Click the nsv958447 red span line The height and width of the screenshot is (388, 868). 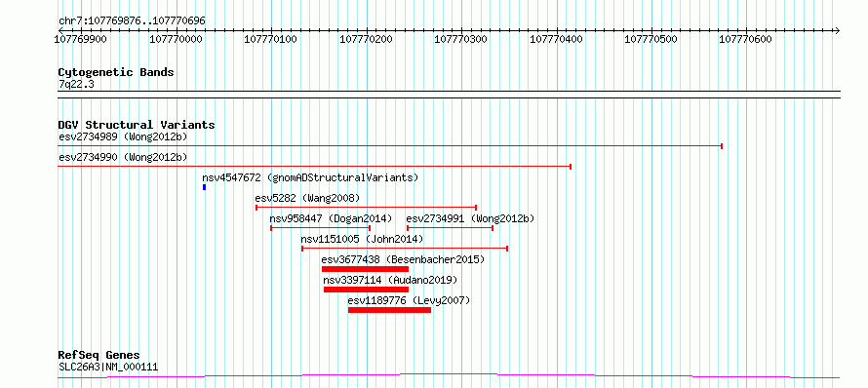(x=321, y=228)
